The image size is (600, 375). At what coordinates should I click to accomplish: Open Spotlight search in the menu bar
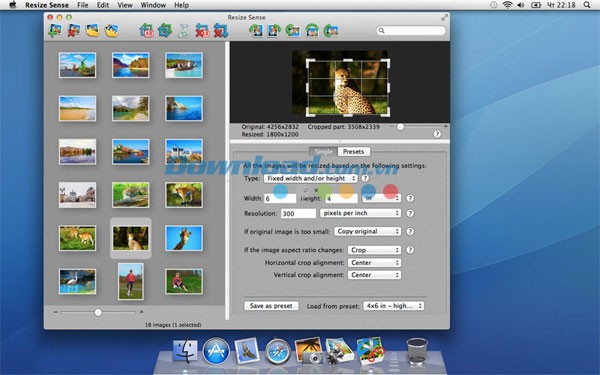coord(587,5)
